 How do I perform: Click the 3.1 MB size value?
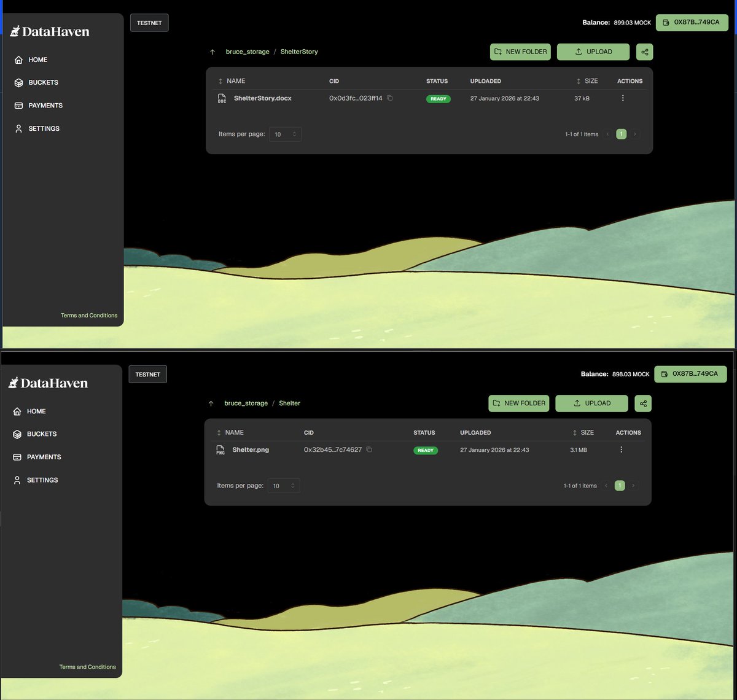[579, 450]
